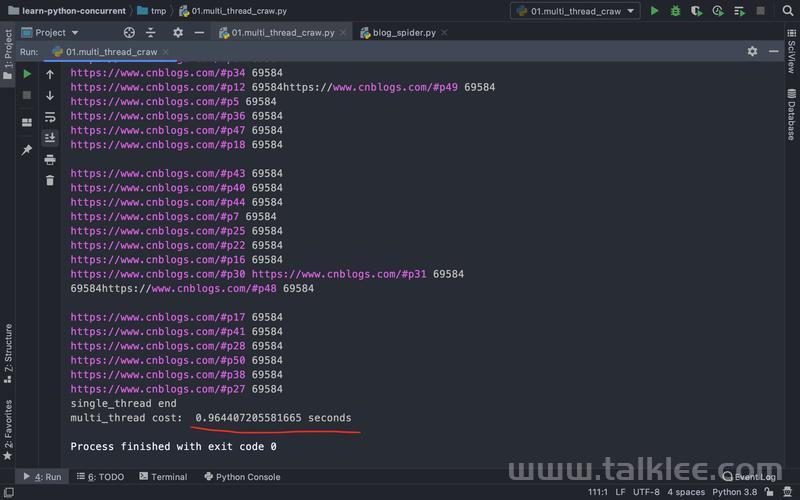
Task: Toggle the read-only lock icon
Action: tap(769, 492)
